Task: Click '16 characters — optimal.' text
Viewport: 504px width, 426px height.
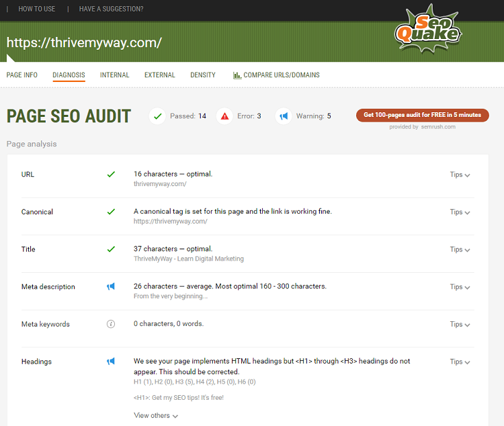Action: coord(173,174)
